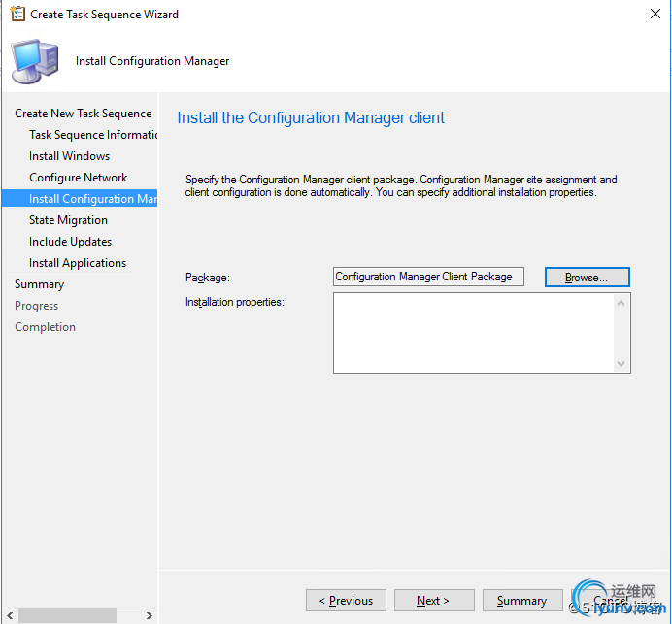
Task: Go to Install Applications step
Action: 78,263
